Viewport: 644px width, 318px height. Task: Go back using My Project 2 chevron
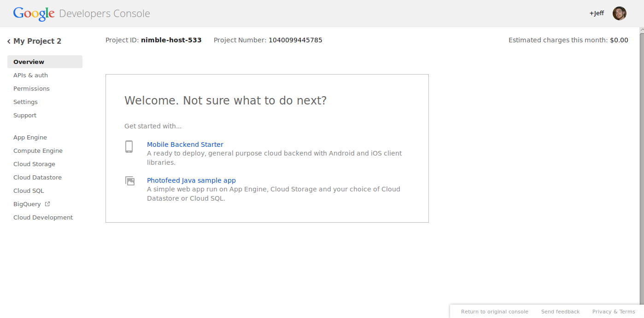pyautogui.click(x=9, y=41)
